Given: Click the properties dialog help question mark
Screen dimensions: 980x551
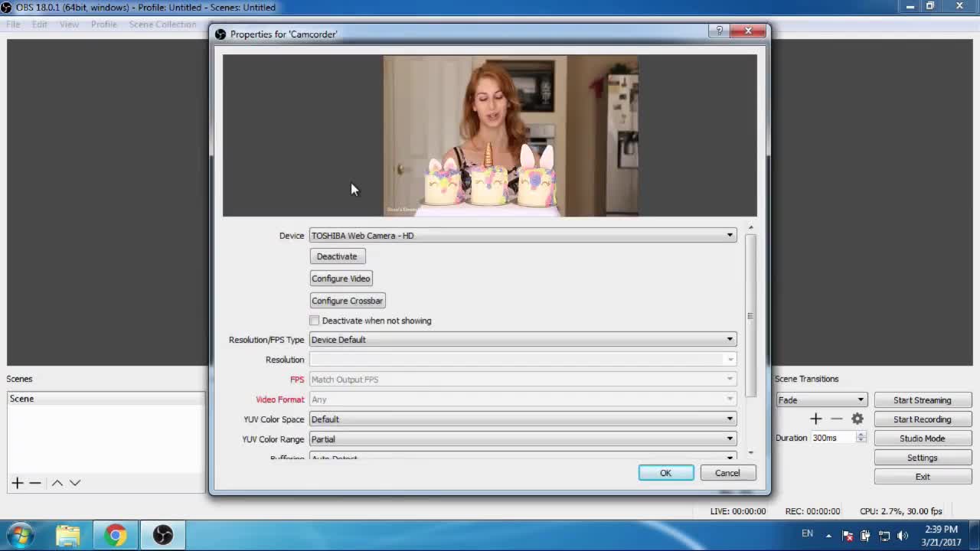Looking at the screenshot, I should point(719,31).
